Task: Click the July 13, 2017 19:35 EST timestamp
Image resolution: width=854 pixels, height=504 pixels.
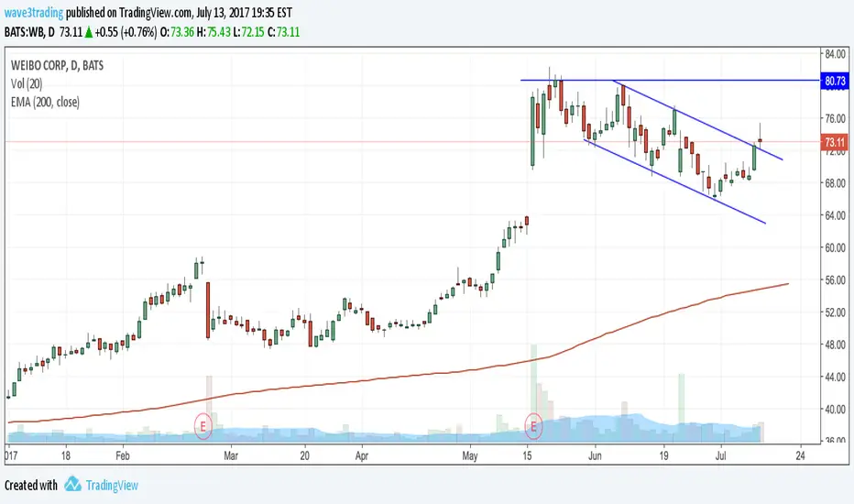Action: (244, 13)
